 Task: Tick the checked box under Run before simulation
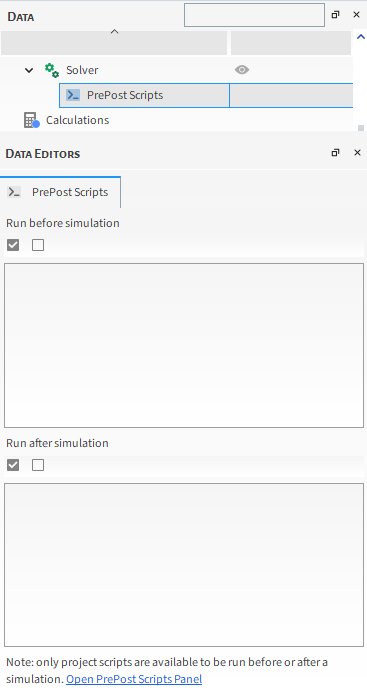pos(13,245)
